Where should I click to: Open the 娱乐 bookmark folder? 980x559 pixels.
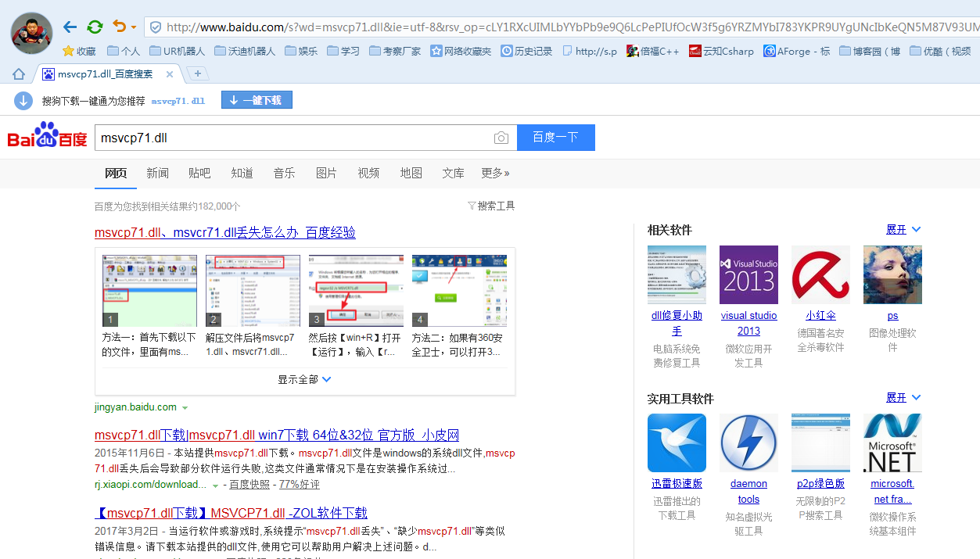(301, 51)
